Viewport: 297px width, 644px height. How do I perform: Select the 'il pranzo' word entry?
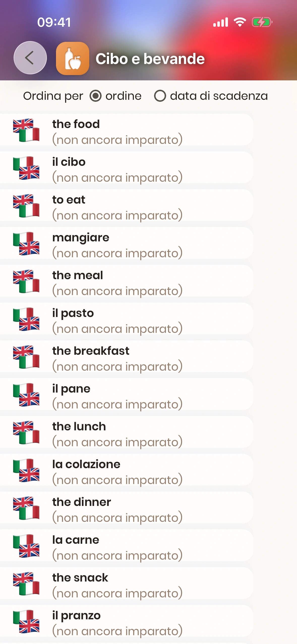(x=126, y=621)
